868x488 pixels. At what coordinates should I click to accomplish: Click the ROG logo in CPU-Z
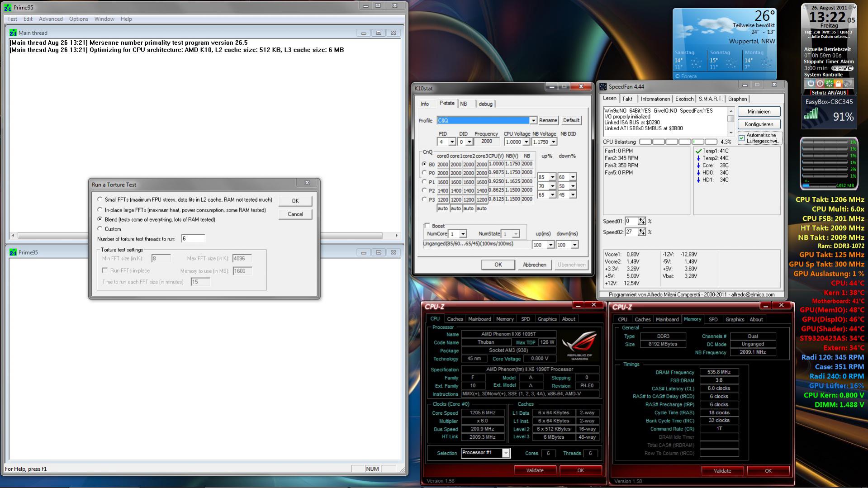coord(579,345)
